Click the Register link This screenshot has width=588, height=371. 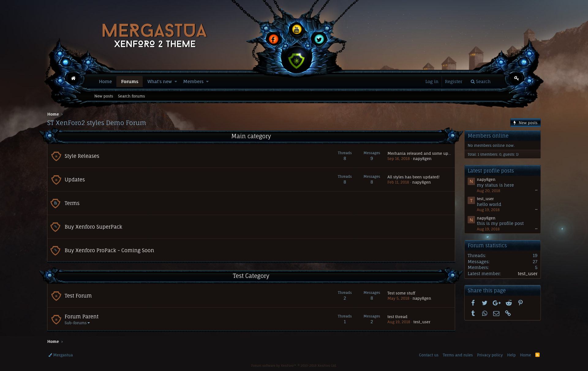[454, 81]
